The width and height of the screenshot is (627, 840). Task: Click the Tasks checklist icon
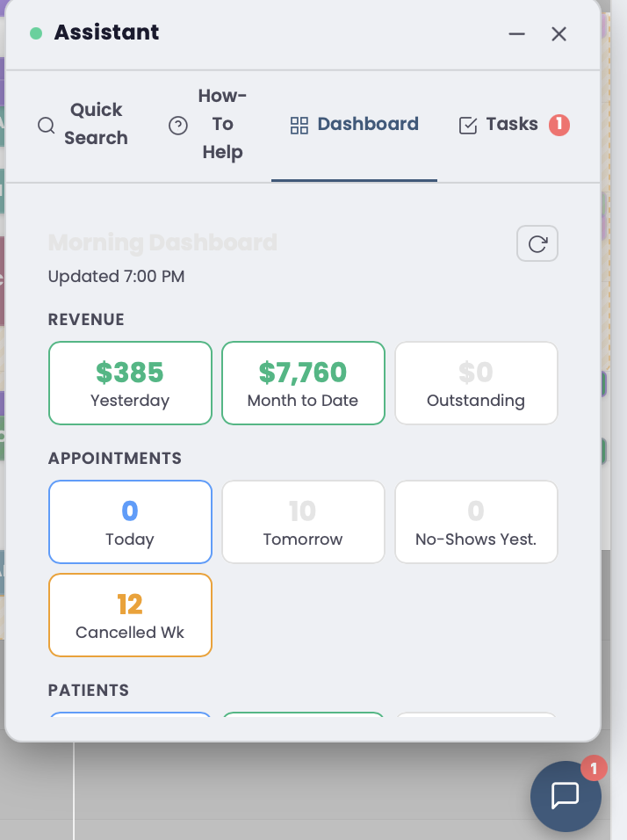coord(466,124)
